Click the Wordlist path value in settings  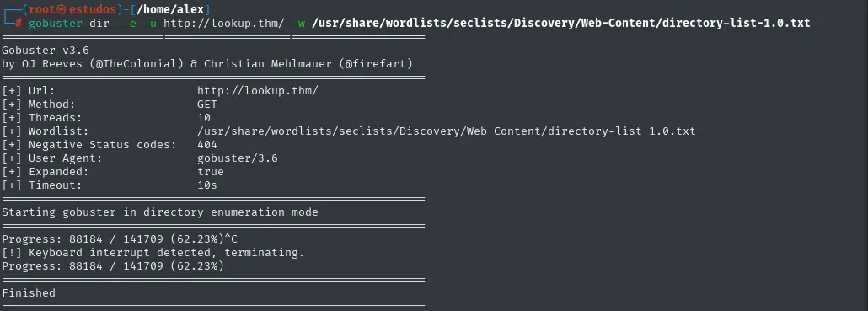coord(447,131)
